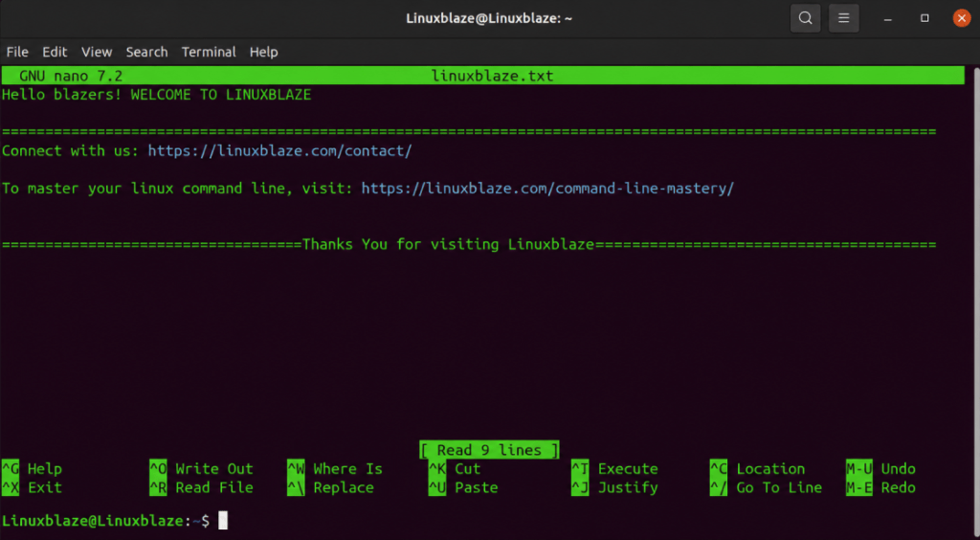Click the 'Read 9 lines' status message
The width and height of the screenshot is (980, 540).
[x=489, y=450]
